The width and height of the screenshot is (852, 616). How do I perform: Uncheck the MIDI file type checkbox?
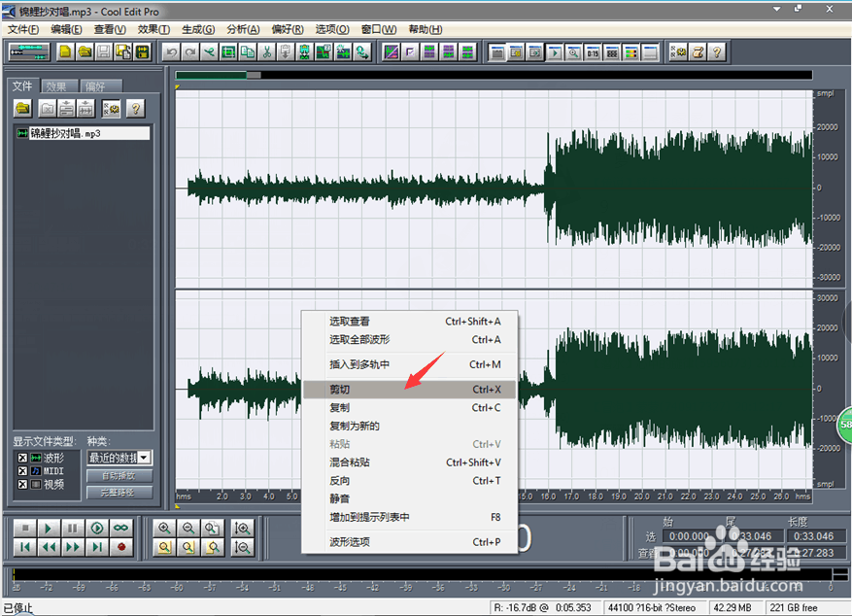tap(22, 471)
